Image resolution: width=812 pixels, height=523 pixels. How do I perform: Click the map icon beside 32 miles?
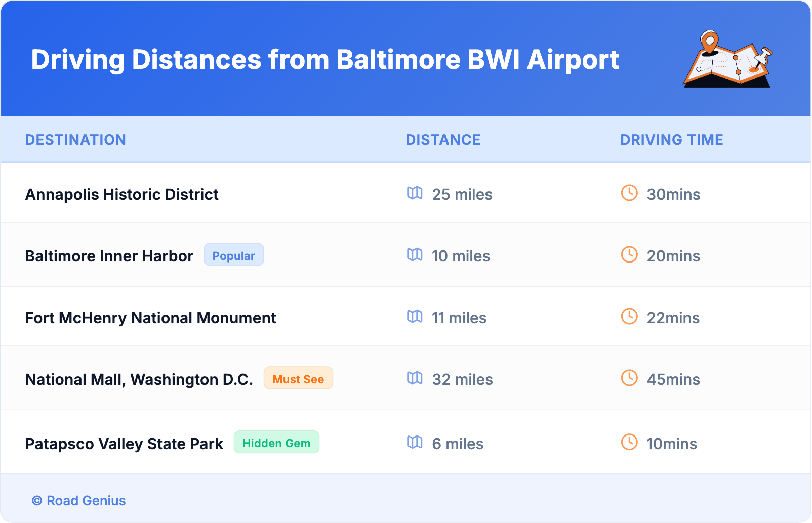(415, 378)
